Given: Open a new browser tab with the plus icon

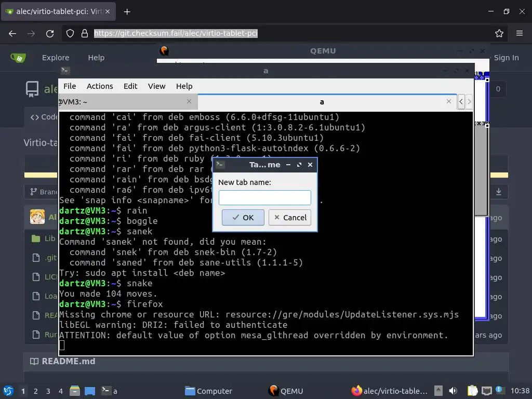Looking at the screenshot, I should (127, 12).
